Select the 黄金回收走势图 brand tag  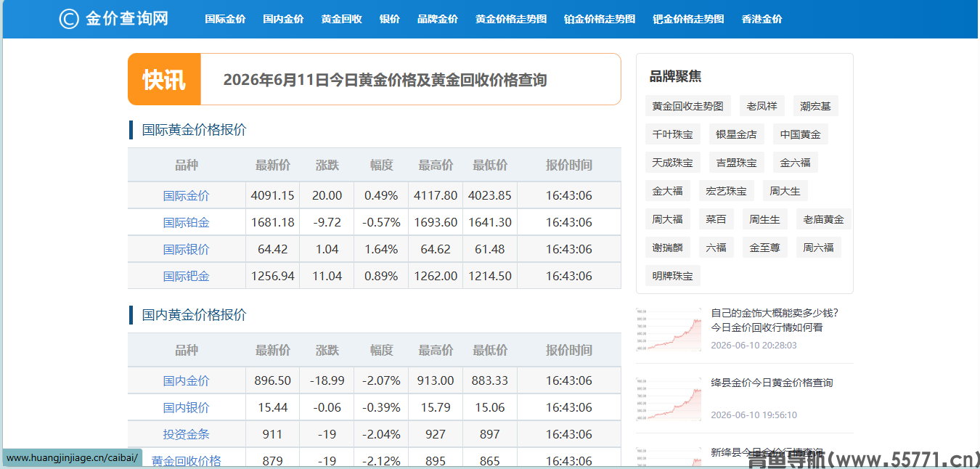tap(688, 106)
